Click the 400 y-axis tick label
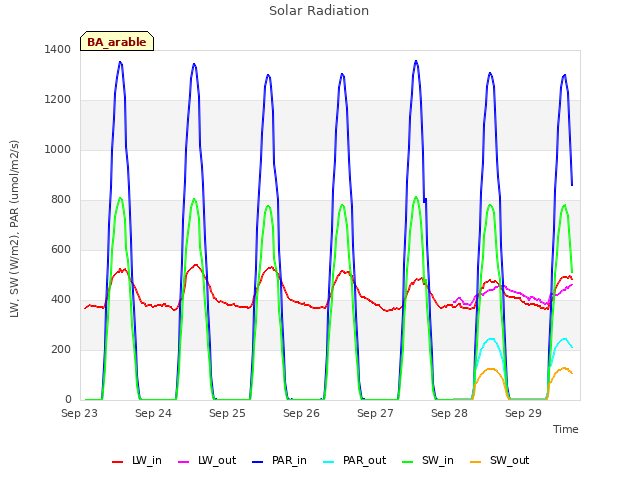 coord(61,300)
